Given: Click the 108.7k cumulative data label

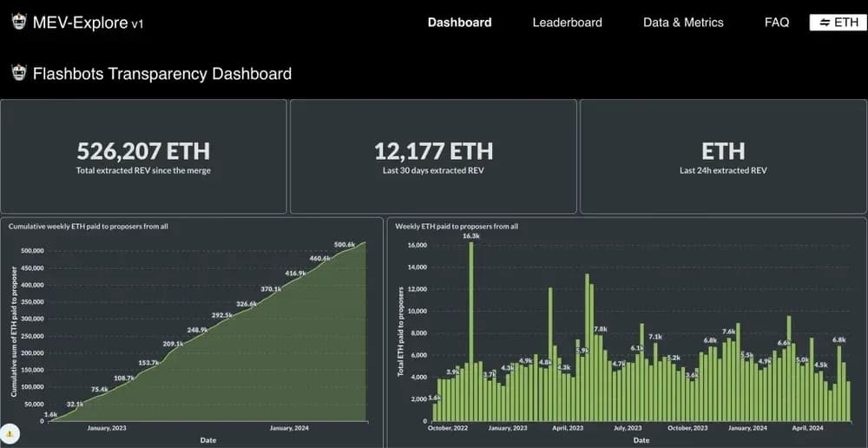Looking at the screenshot, I should click(124, 378).
